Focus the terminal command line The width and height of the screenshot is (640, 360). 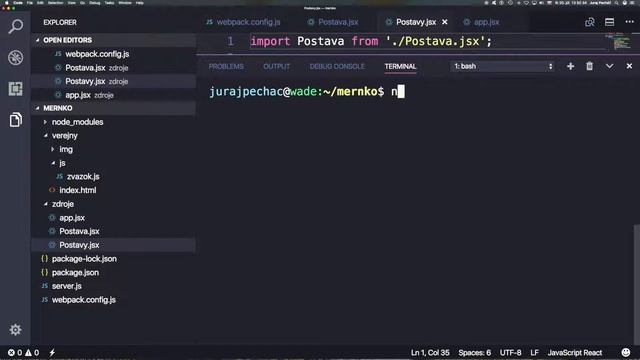click(x=307, y=91)
